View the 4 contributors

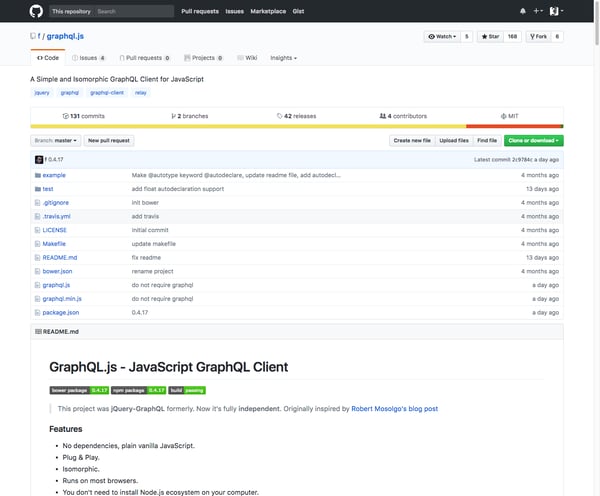(403, 116)
